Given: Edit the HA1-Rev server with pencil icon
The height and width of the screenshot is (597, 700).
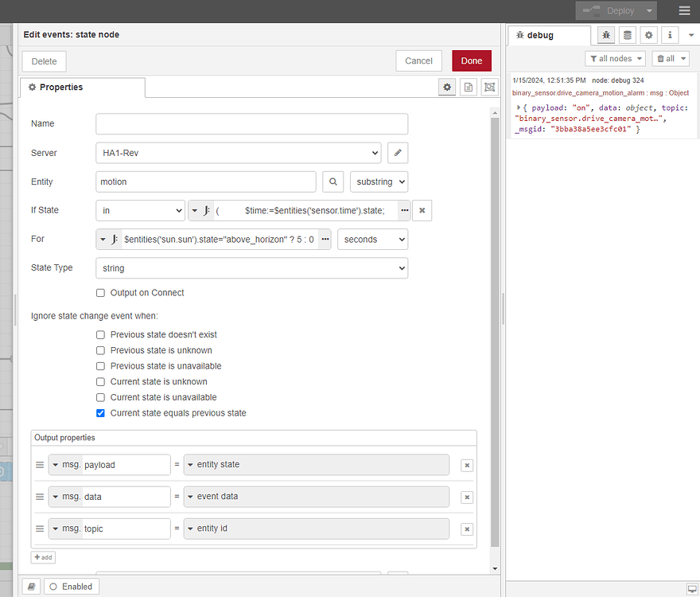Looking at the screenshot, I should click(x=398, y=153).
